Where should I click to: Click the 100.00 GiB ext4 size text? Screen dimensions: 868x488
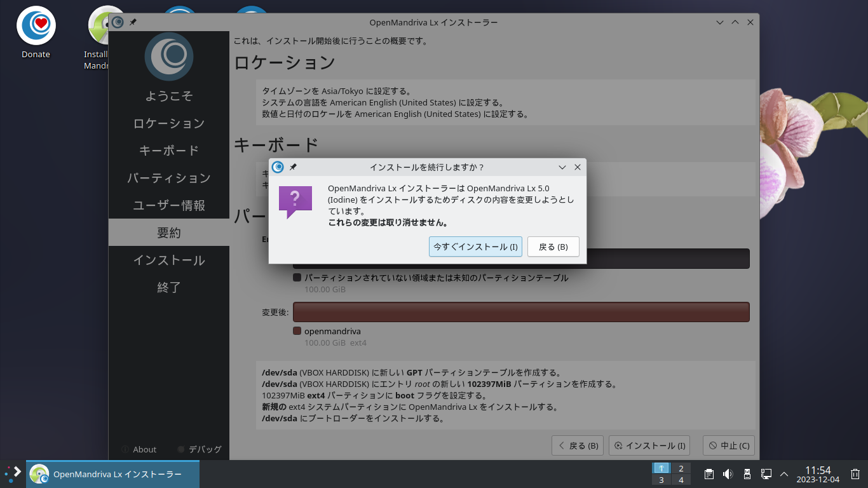tap(336, 343)
